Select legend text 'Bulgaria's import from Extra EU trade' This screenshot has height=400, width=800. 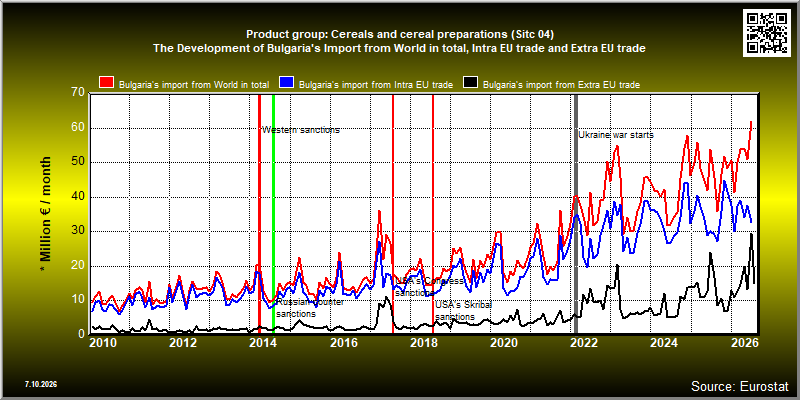tap(561, 85)
